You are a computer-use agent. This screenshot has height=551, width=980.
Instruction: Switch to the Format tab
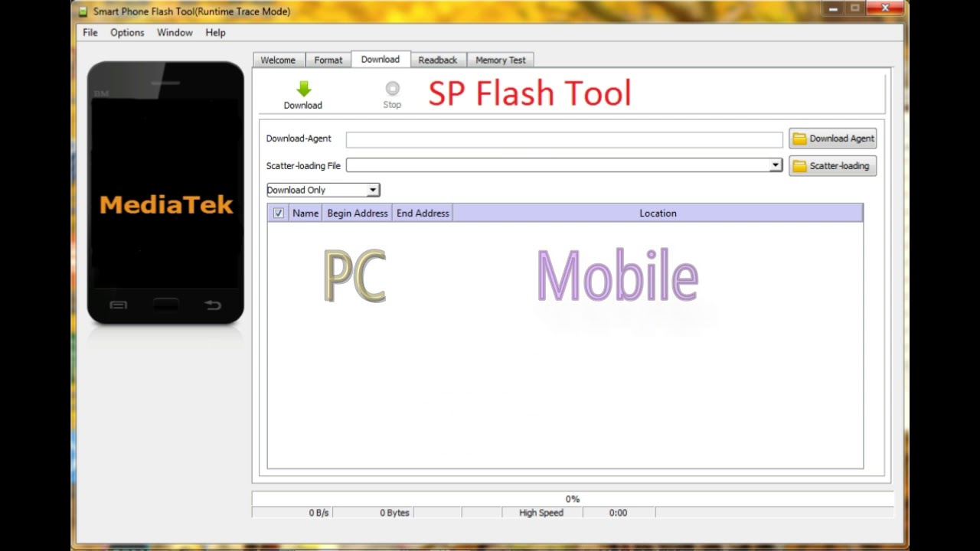tap(328, 60)
